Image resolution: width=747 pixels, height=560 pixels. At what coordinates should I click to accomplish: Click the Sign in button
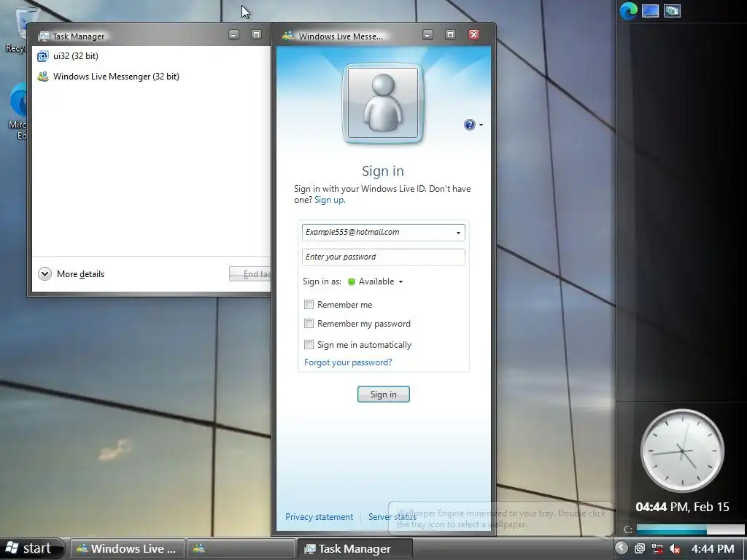pyautogui.click(x=384, y=394)
